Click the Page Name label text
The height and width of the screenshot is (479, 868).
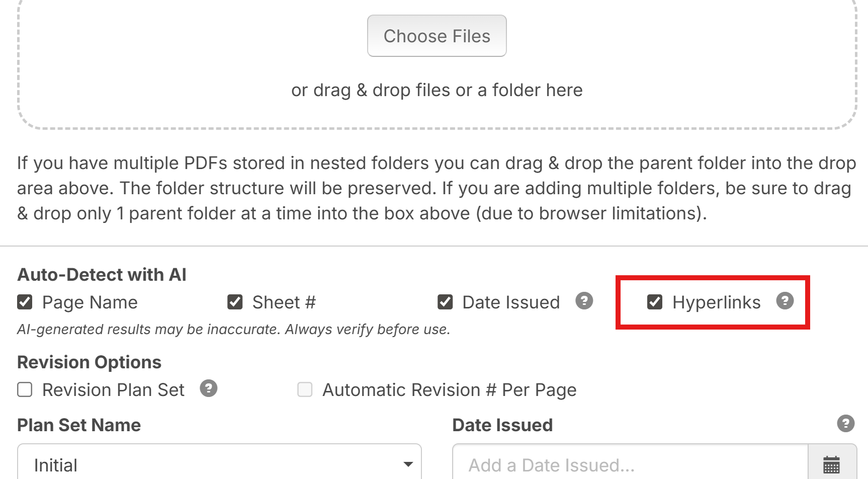(90, 302)
